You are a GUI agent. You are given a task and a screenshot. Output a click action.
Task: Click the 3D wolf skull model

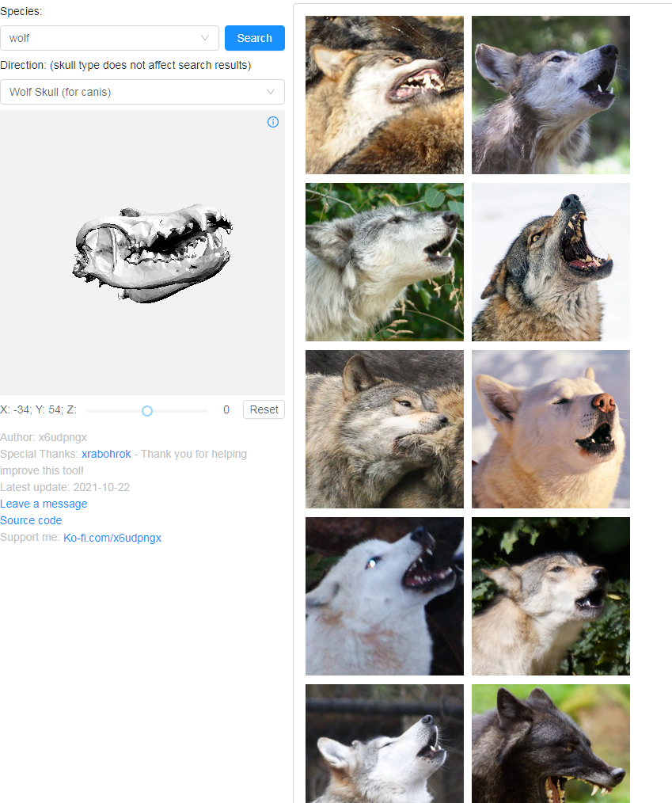pos(153,253)
